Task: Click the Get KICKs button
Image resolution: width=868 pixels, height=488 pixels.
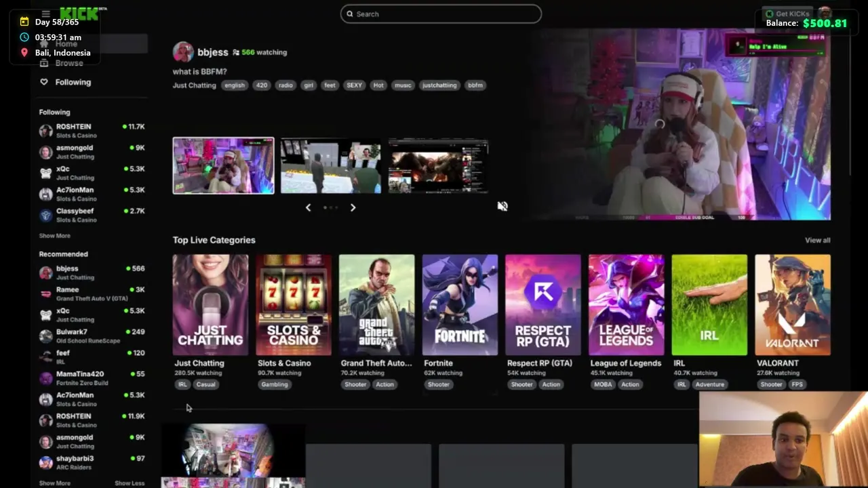Action: click(x=787, y=14)
